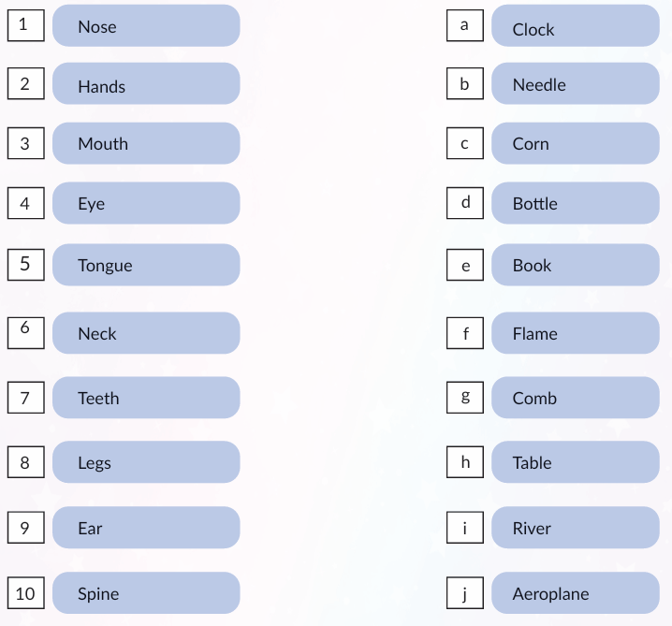Image resolution: width=672 pixels, height=626 pixels.
Task: Select letter box e beside Book
Action: tap(465, 266)
